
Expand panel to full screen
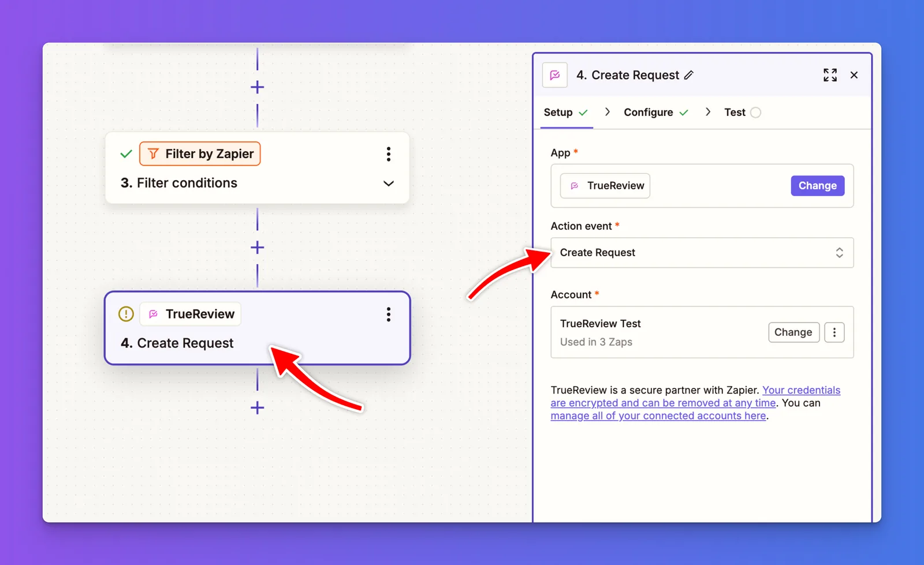pyautogui.click(x=830, y=75)
